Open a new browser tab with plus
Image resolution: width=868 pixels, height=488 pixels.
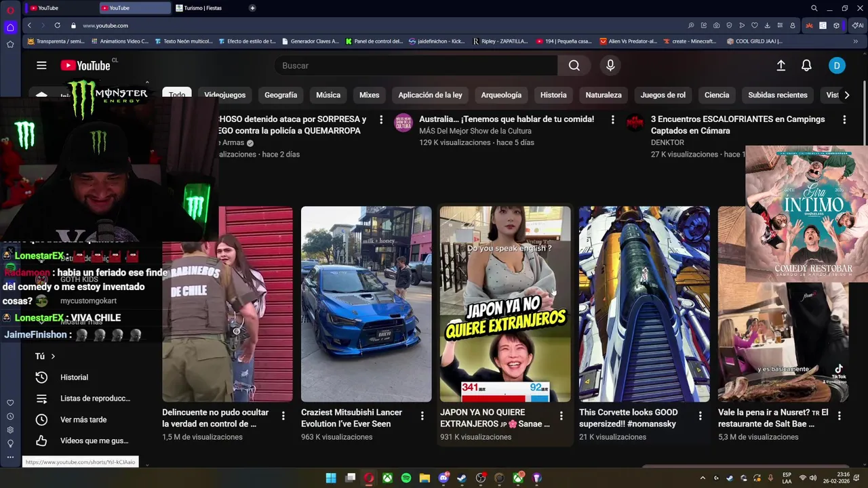tap(252, 8)
